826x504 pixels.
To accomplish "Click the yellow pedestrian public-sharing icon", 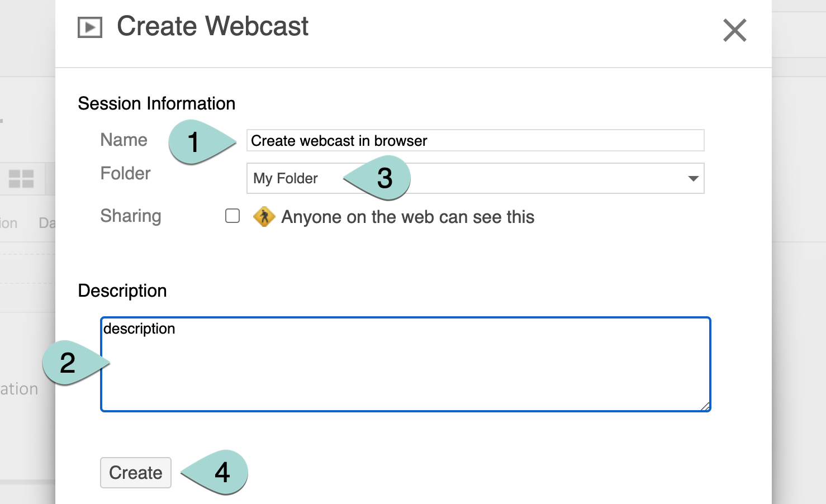I will 264,217.
